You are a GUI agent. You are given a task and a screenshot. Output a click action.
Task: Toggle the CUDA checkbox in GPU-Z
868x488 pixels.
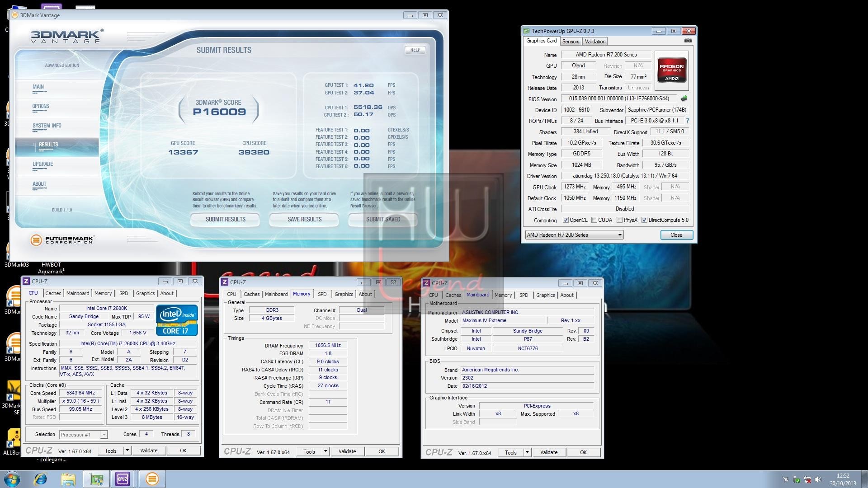click(594, 220)
